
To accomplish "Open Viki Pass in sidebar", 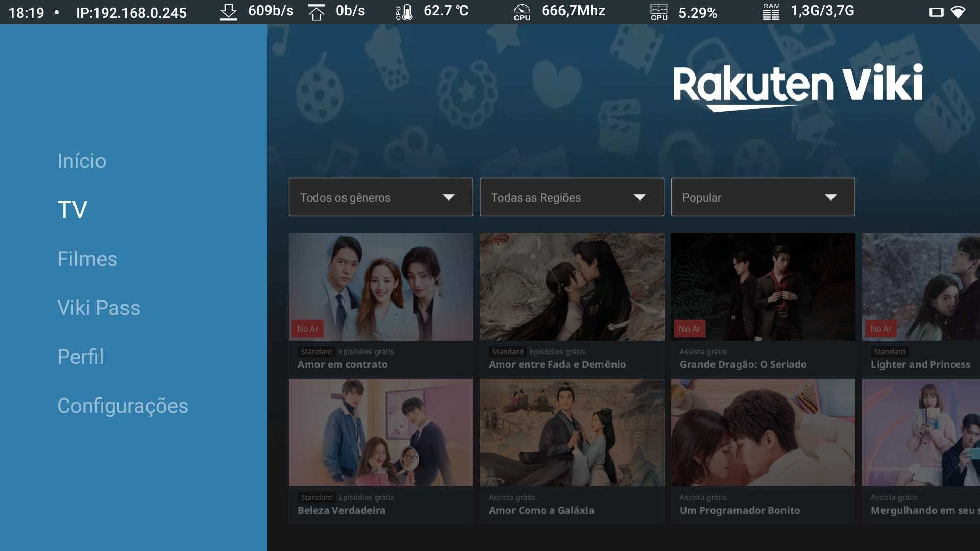I will (99, 308).
